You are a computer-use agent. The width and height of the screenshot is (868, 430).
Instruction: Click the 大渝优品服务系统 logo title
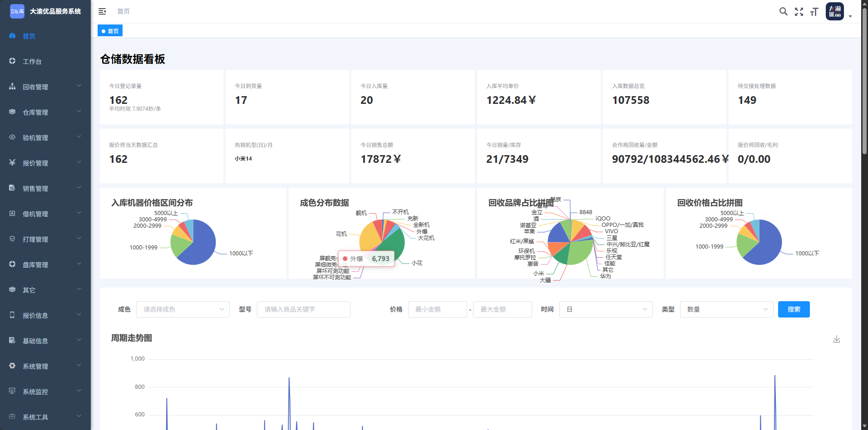[55, 11]
